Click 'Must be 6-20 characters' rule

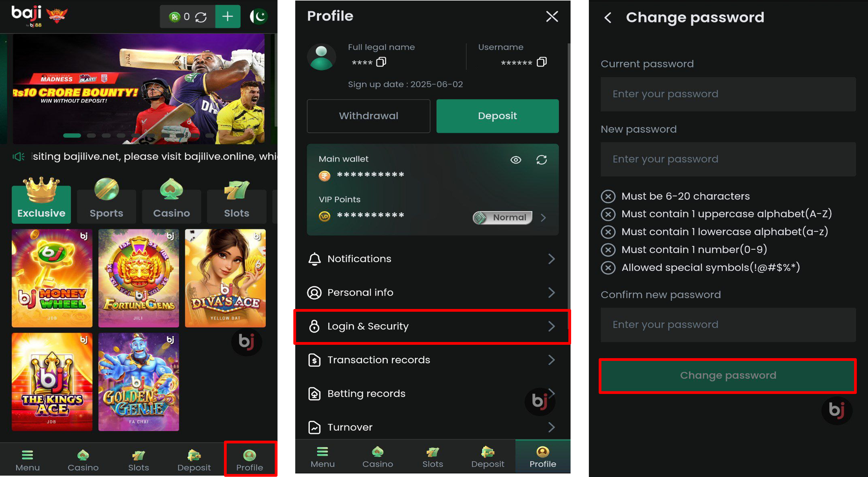[685, 196]
